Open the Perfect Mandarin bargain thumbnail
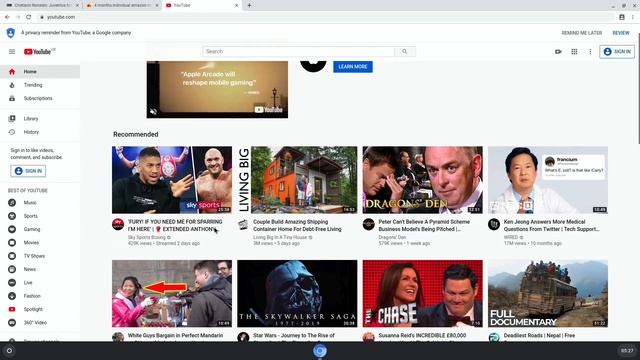 [172, 293]
